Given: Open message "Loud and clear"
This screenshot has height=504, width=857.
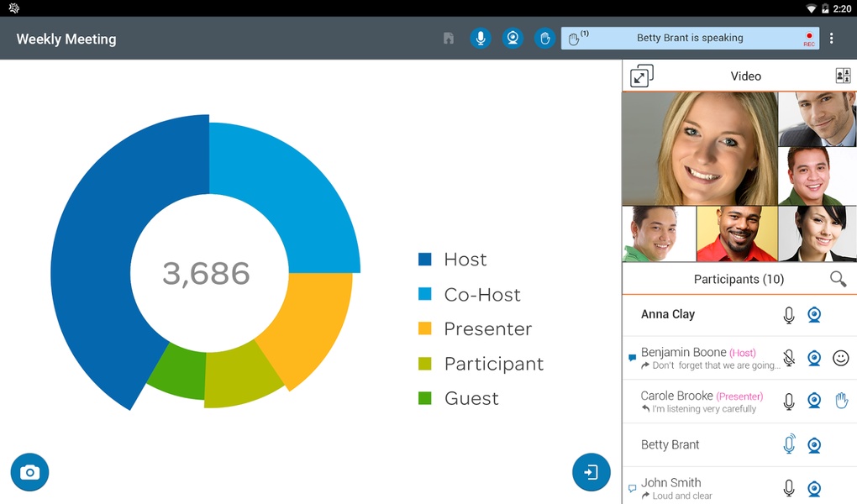Looking at the screenshot, I should pos(682,496).
